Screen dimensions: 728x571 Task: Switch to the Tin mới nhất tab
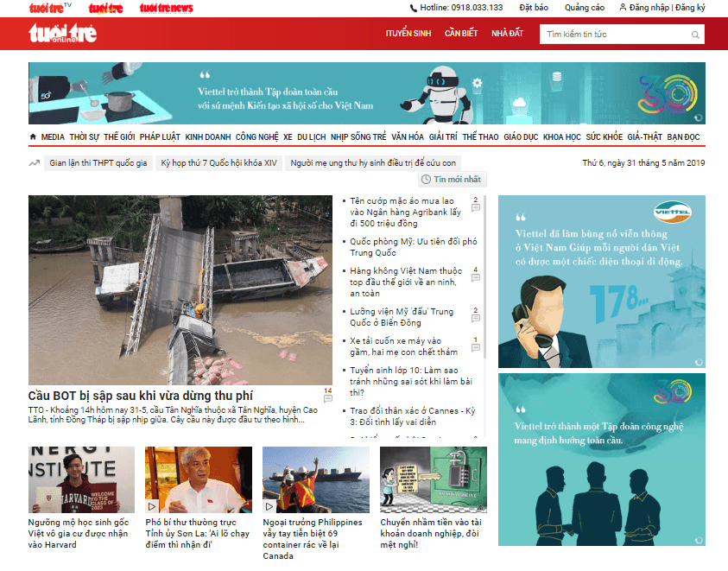point(453,180)
